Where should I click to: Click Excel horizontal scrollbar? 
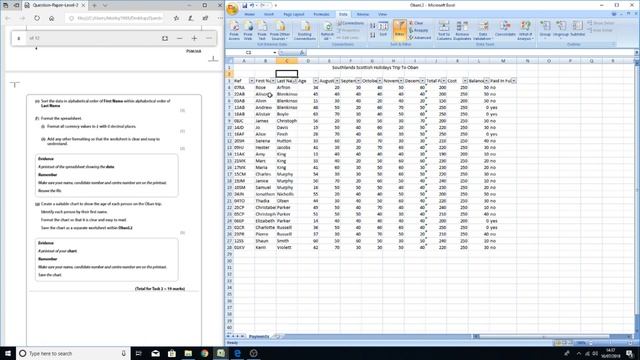(553, 336)
